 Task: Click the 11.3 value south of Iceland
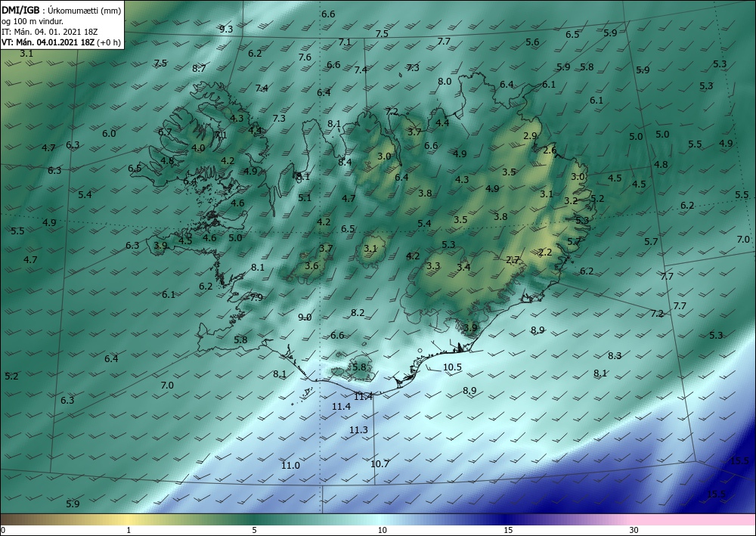358,430
